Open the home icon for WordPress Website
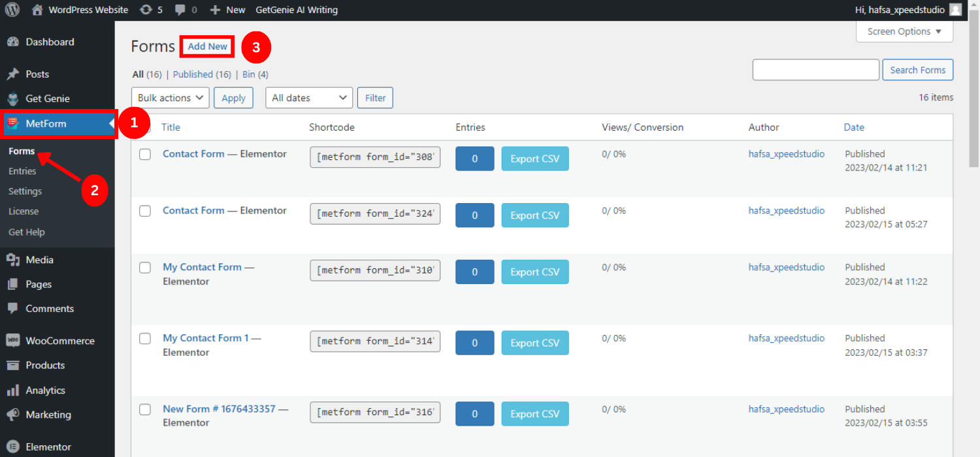The height and width of the screenshot is (457, 980). (37, 10)
